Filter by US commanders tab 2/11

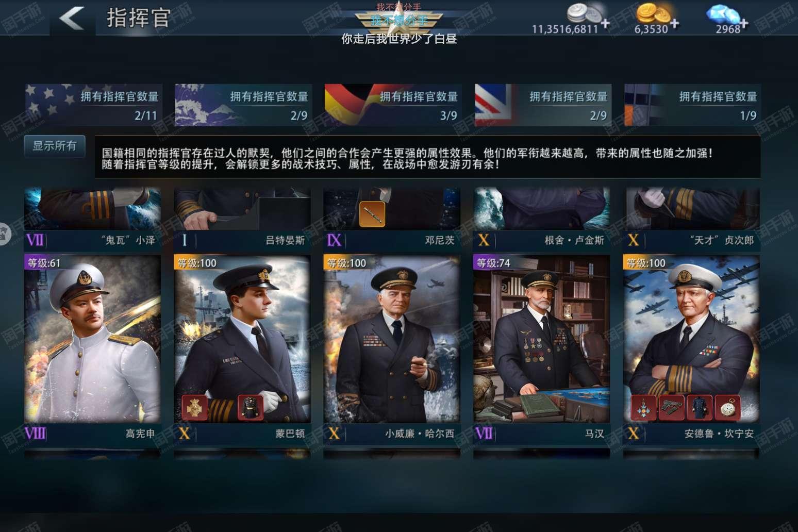pyautogui.click(x=94, y=105)
